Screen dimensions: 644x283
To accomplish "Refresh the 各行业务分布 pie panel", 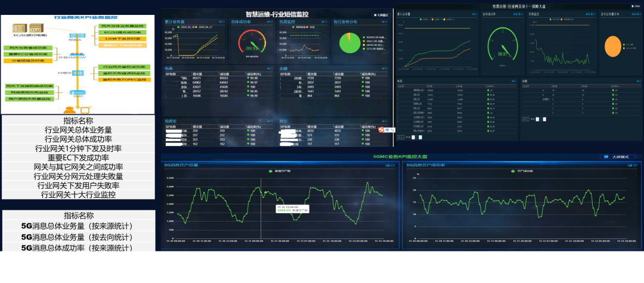I will (386, 21).
